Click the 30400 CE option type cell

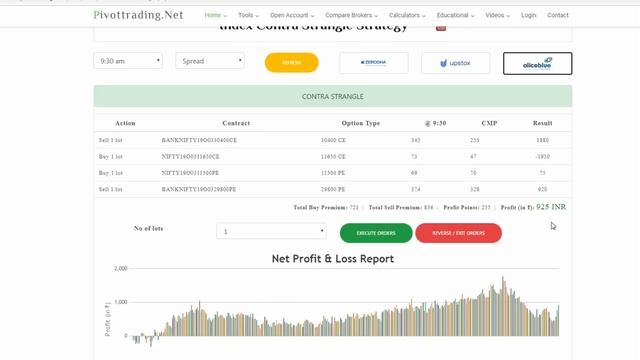(333, 140)
